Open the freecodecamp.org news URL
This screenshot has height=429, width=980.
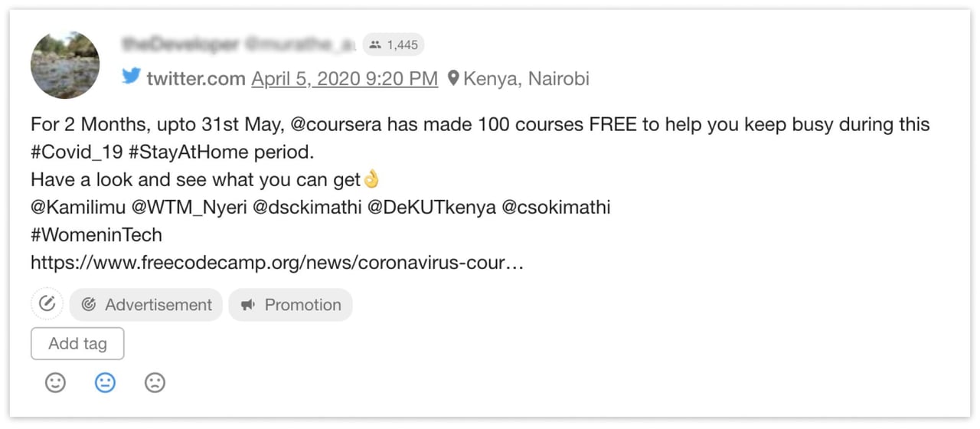(x=277, y=263)
